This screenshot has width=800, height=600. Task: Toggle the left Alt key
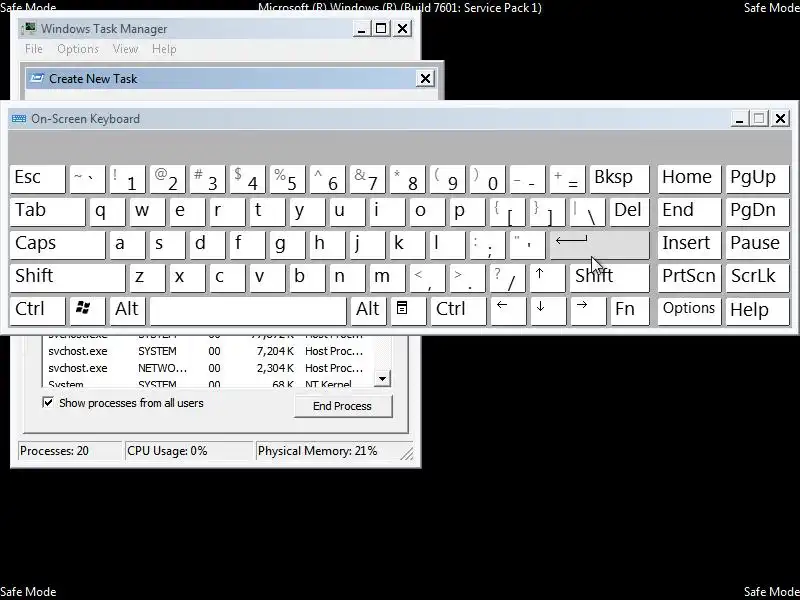[128, 311]
